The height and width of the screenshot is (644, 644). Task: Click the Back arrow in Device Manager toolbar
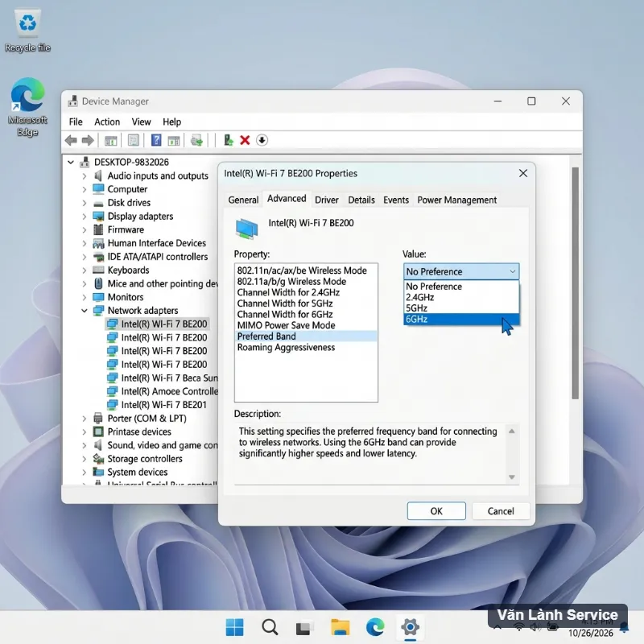[x=71, y=140]
